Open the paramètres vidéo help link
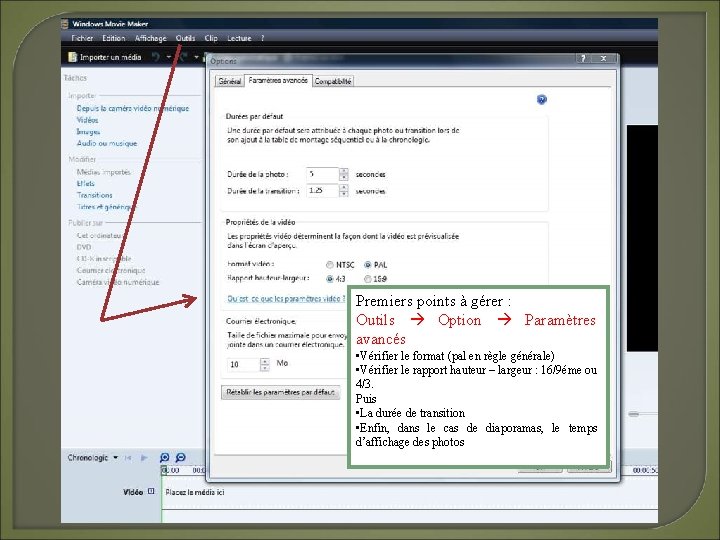 pos(286,299)
